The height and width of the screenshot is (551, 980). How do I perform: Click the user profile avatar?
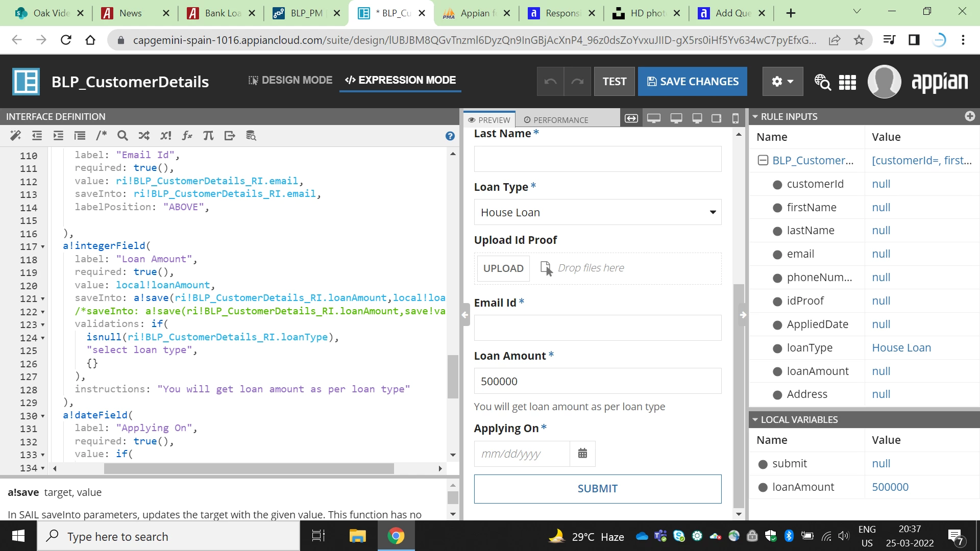(x=885, y=82)
